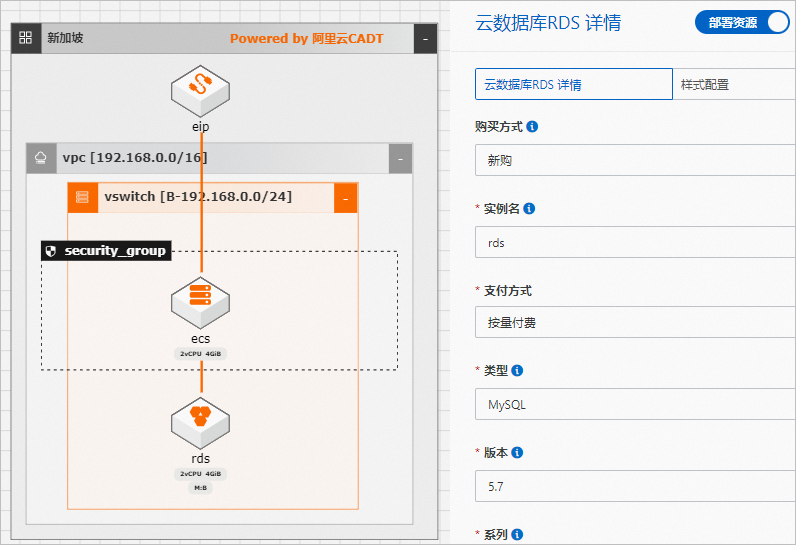796x545 pixels.
Task: Open the 类型 dropdown showing MySQL
Action: pos(635,404)
